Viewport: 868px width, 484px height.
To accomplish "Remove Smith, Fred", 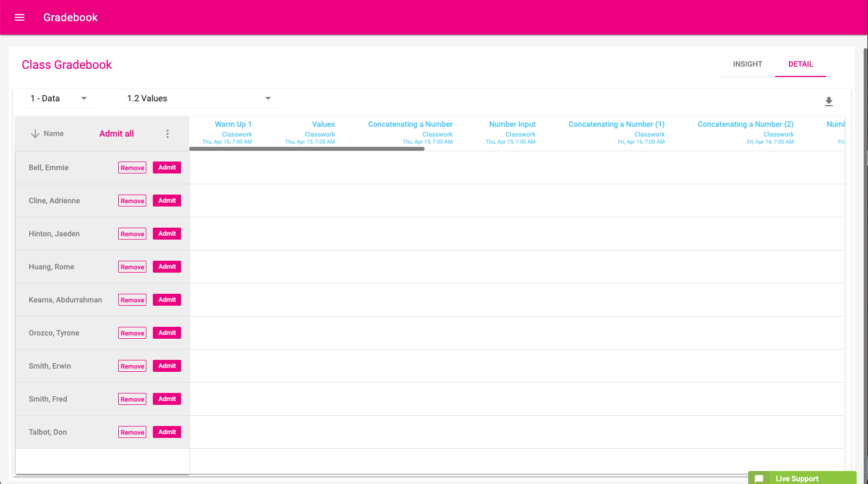I will pos(132,399).
